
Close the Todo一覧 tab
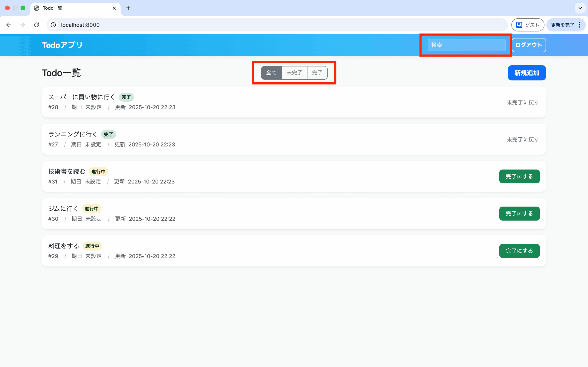[114, 8]
